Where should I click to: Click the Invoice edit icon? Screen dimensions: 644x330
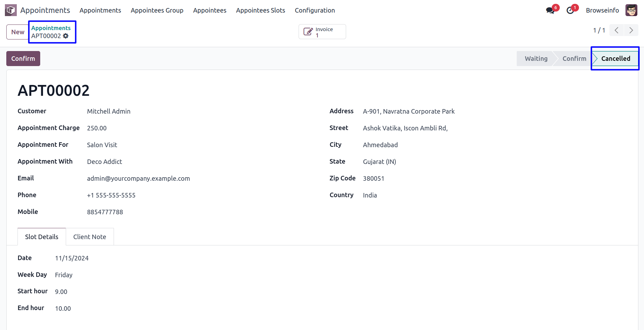point(308,32)
